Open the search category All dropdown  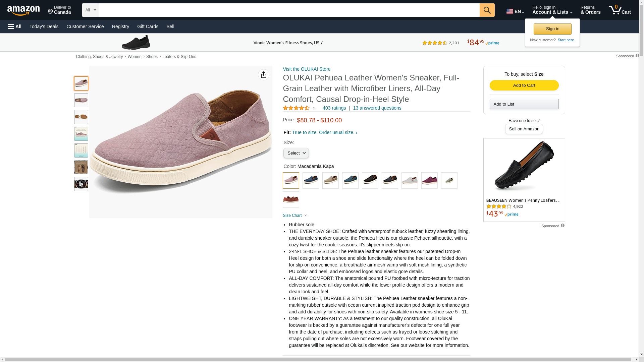point(90,10)
